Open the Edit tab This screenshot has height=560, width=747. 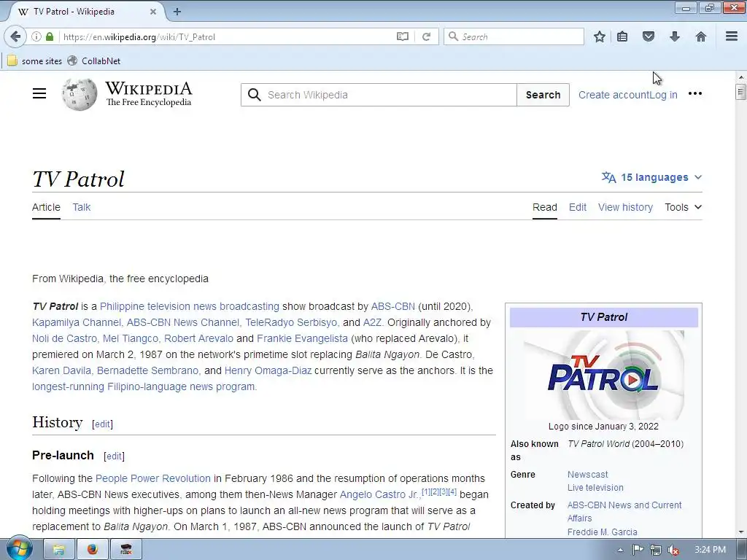pos(578,207)
